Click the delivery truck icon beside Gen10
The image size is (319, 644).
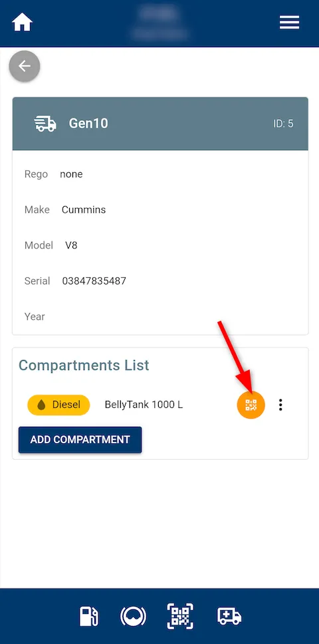point(45,124)
